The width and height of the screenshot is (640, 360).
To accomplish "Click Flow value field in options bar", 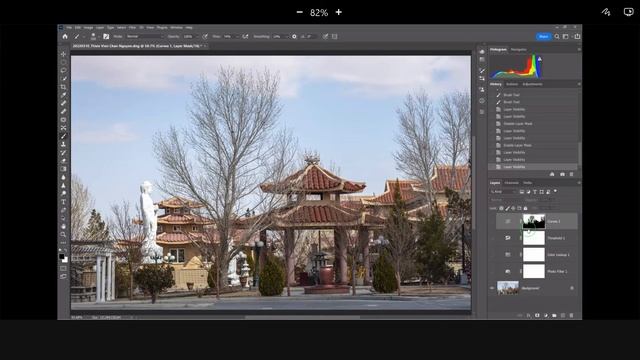I will click(229, 36).
